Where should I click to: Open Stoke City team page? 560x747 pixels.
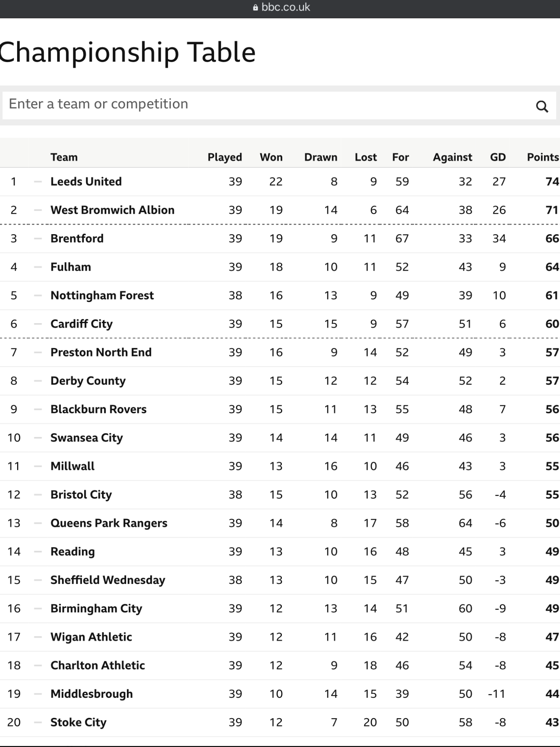78,722
